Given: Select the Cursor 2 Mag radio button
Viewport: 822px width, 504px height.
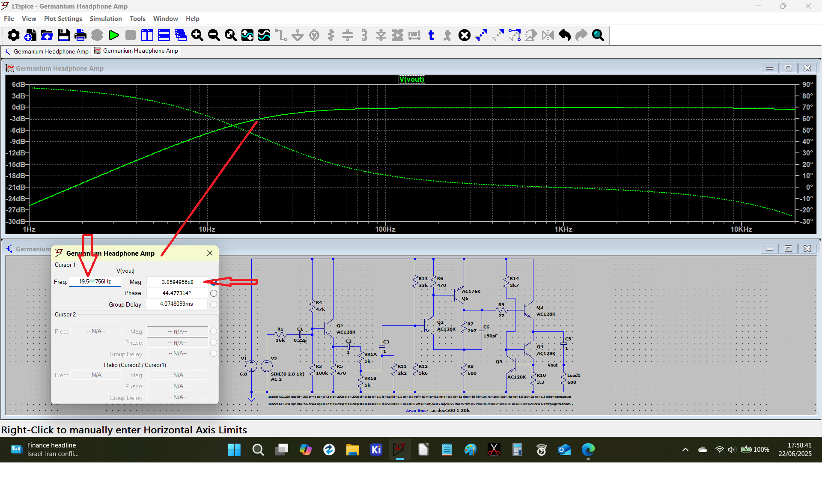Looking at the screenshot, I should (214, 331).
